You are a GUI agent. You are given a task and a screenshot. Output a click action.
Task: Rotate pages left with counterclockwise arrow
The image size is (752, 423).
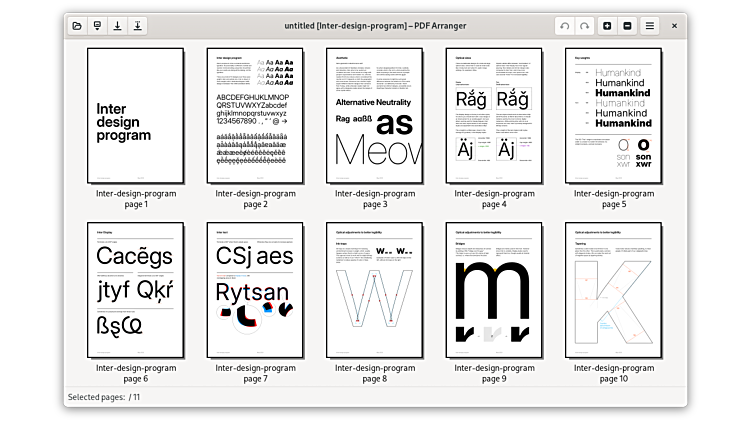pyautogui.click(x=565, y=25)
